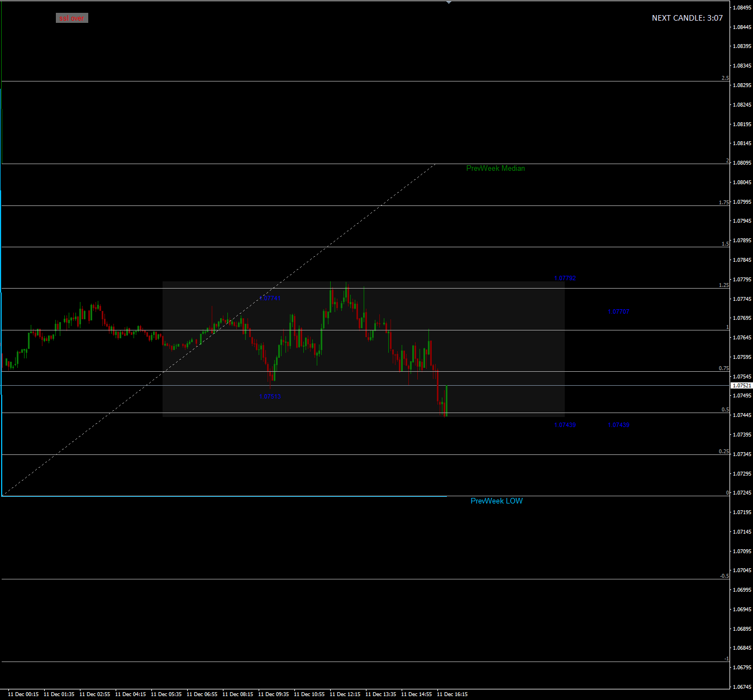Click the blue 1.07792 price label
This screenshot has height=700, width=753.
pyautogui.click(x=565, y=278)
